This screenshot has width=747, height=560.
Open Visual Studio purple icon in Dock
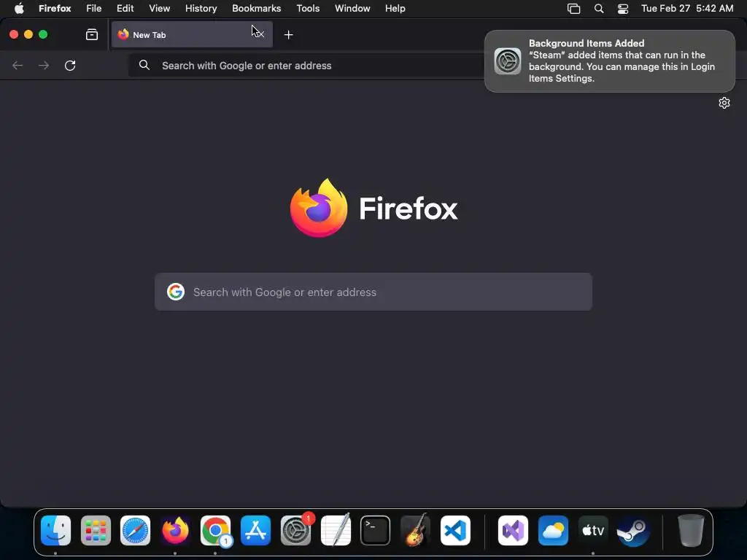point(513,531)
